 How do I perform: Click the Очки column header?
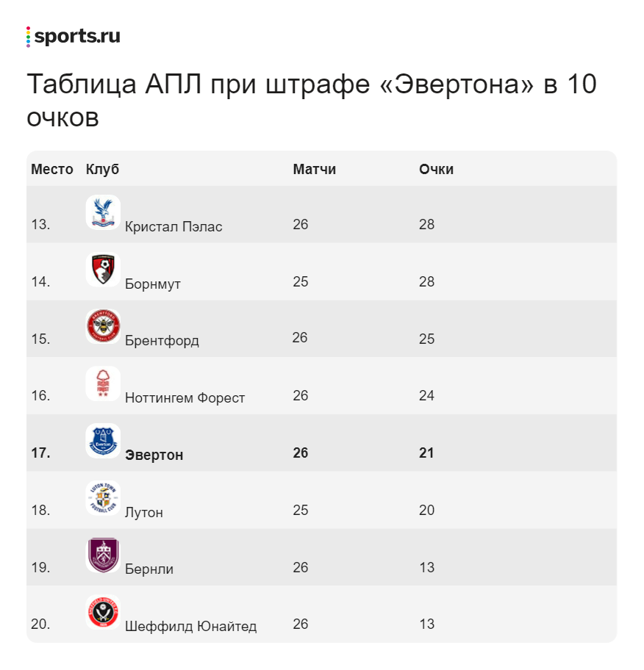point(436,170)
